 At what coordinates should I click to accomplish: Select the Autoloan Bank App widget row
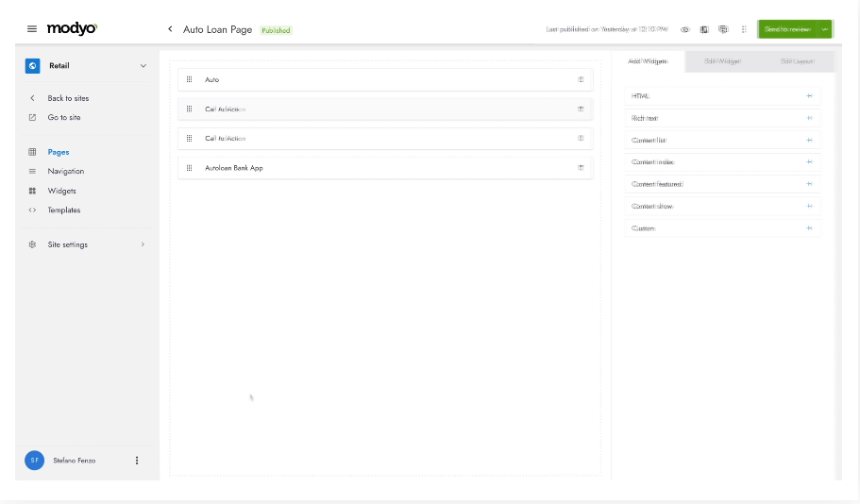coord(378,168)
